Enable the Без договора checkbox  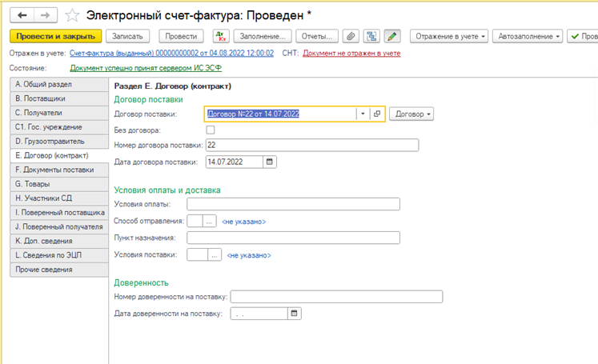coord(211,130)
